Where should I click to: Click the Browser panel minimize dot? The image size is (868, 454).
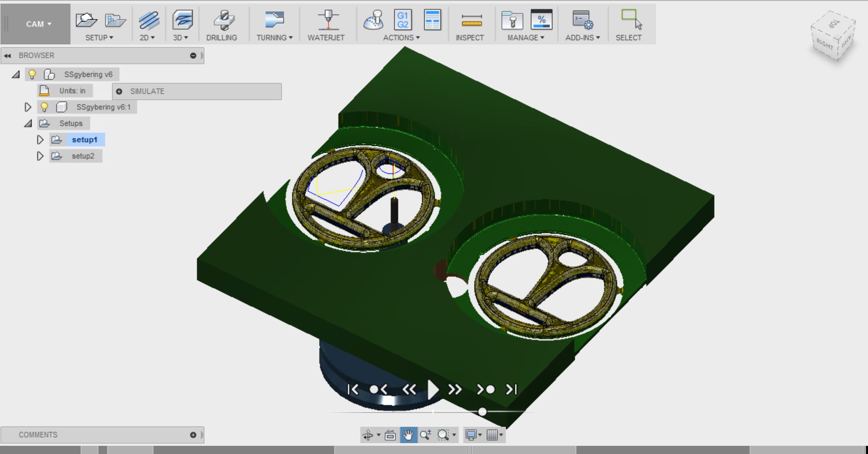tap(193, 56)
